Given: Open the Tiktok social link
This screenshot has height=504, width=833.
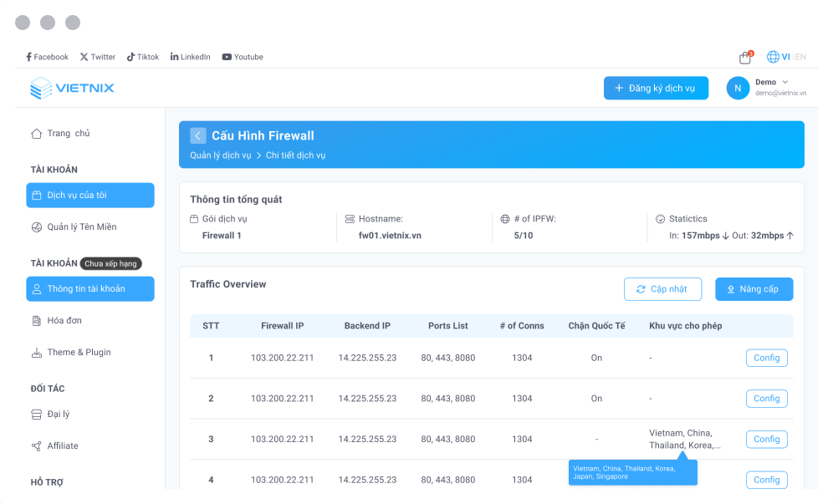Looking at the screenshot, I should pyautogui.click(x=142, y=57).
